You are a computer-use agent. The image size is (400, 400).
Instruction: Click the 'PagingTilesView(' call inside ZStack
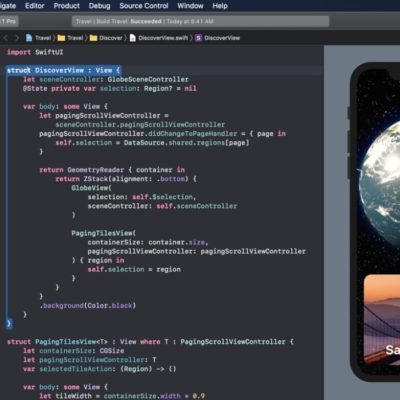(103, 233)
